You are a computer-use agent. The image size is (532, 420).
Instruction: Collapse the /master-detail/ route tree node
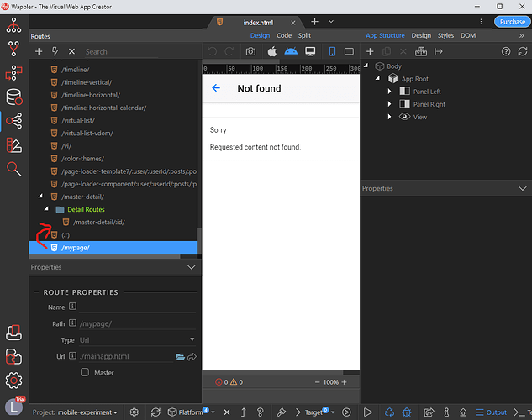click(41, 196)
